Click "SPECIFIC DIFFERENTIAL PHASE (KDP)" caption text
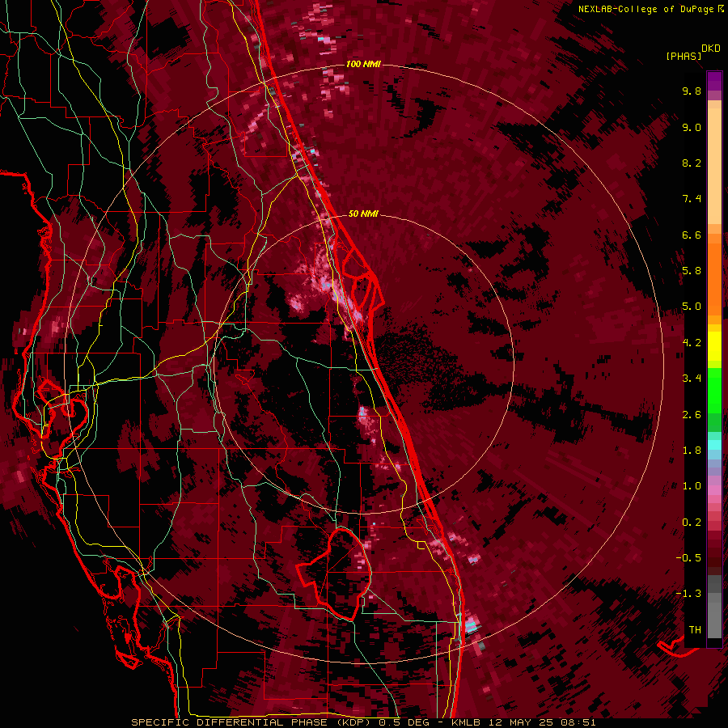The height and width of the screenshot is (728, 728). (x=252, y=722)
